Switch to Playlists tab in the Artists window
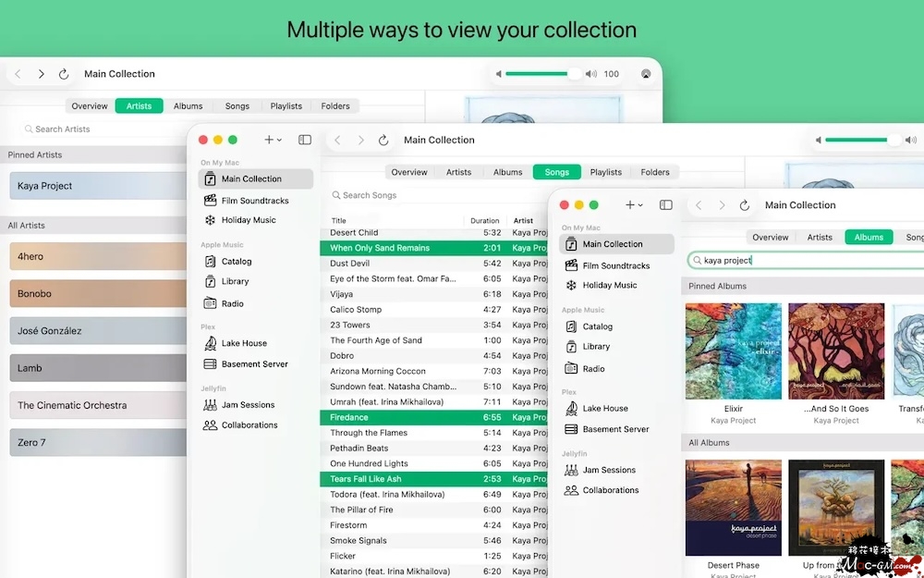The width and height of the screenshot is (924, 578). point(286,106)
